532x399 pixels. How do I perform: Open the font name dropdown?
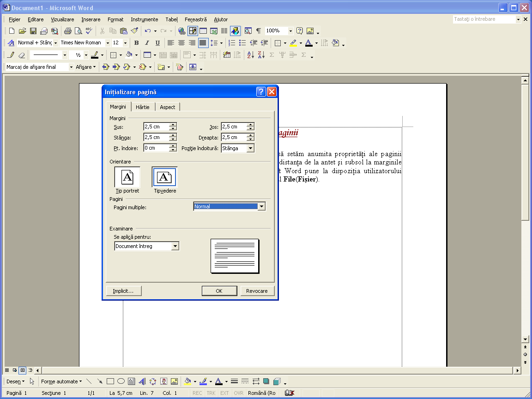[108, 43]
